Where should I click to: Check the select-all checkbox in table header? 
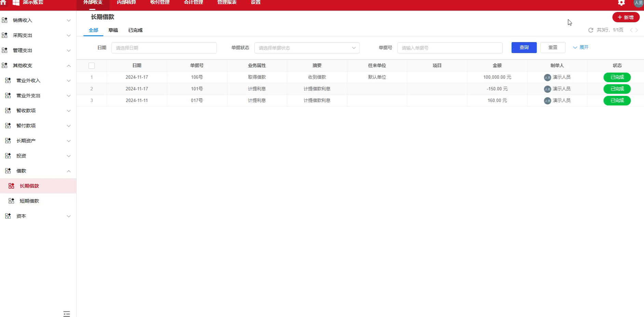pos(92,65)
